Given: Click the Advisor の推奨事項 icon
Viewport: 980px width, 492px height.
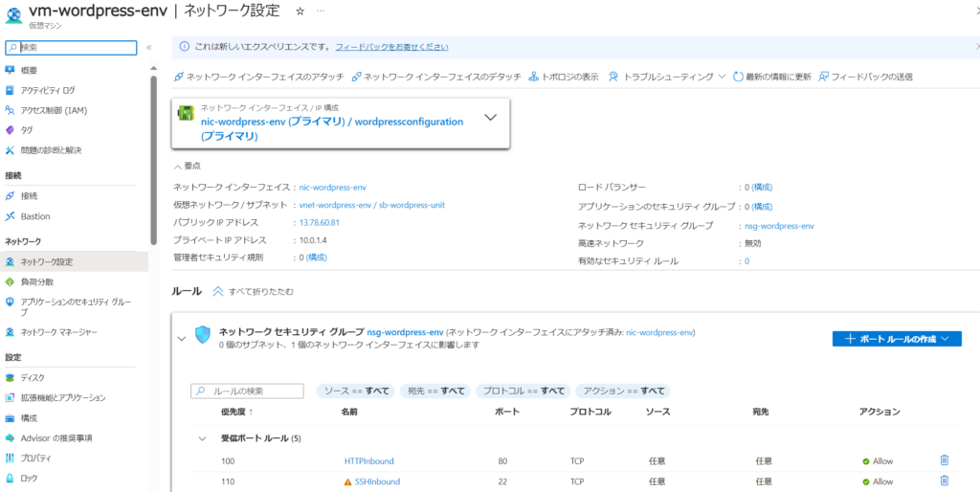Looking at the screenshot, I should (10, 437).
